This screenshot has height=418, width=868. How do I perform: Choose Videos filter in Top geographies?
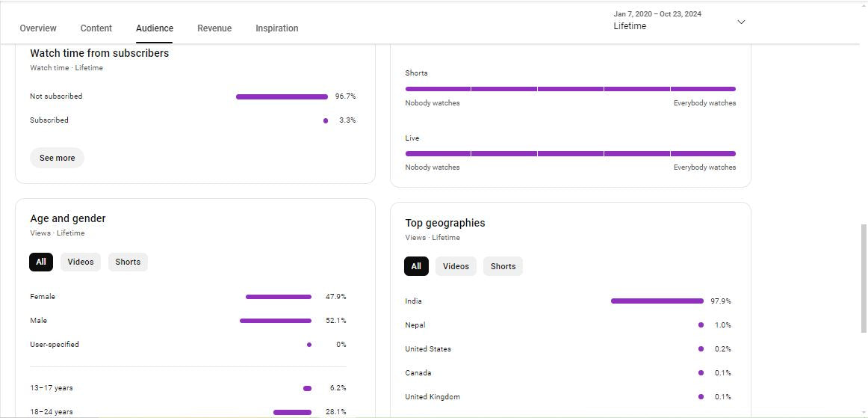(x=456, y=266)
